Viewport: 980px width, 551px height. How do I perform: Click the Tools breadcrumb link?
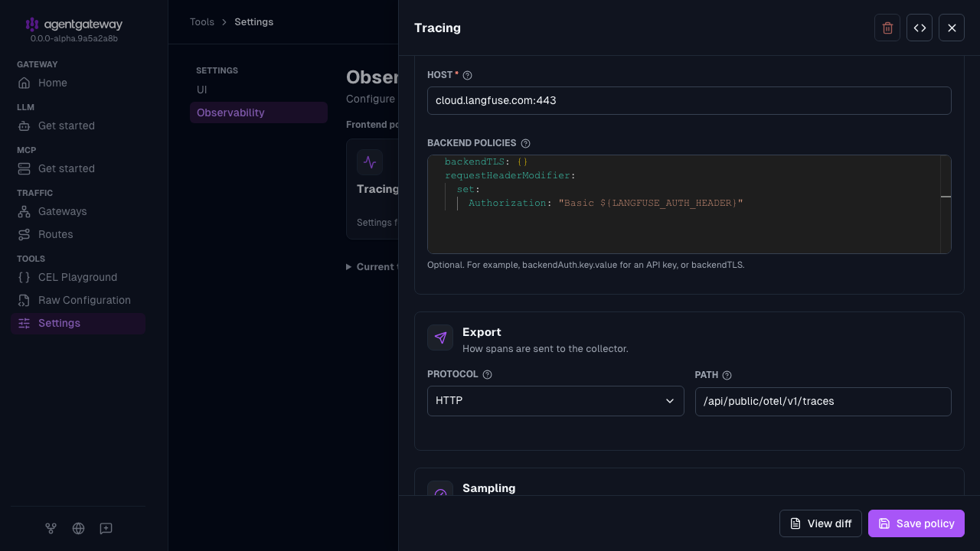(x=202, y=22)
